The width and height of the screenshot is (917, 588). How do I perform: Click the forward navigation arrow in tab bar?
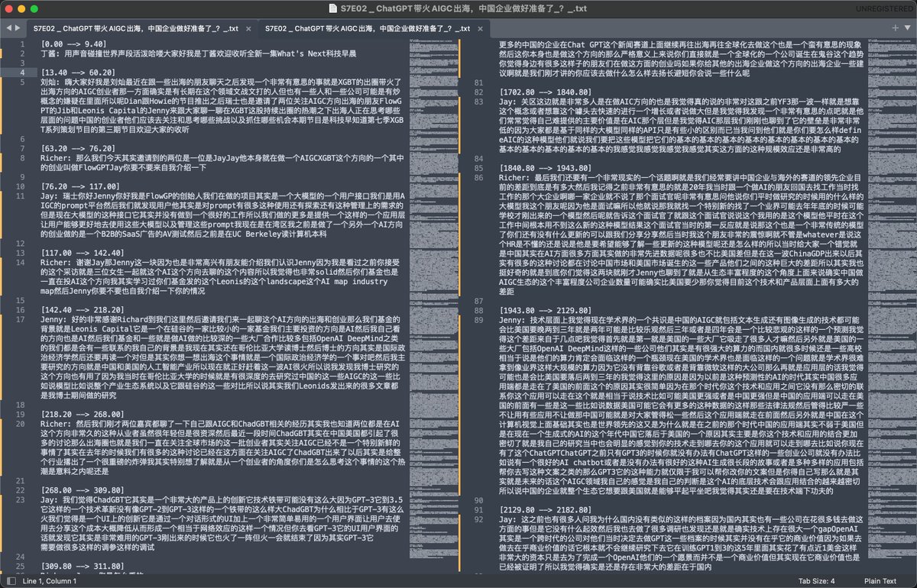(17, 27)
